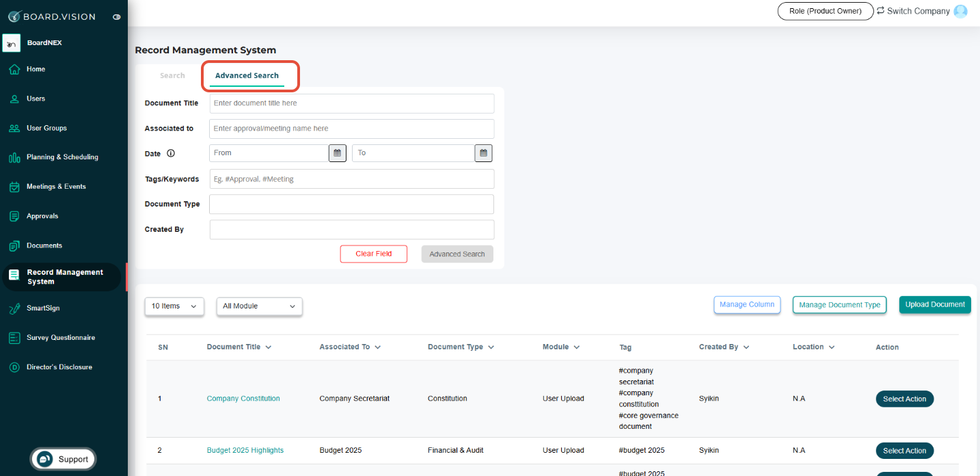Open the Document Type search field dropdown
This screenshot has height=476, width=980.
point(352,204)
